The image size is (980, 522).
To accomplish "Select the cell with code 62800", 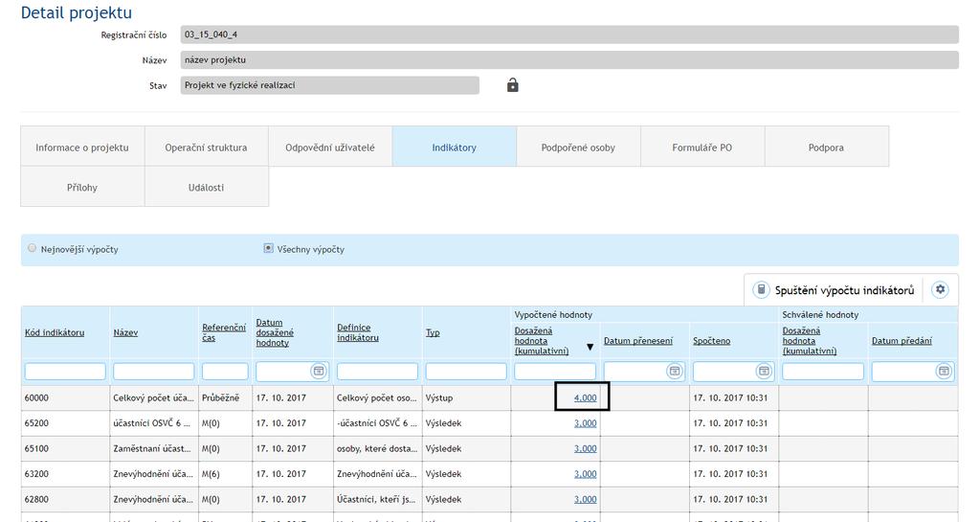I will (66, 499).
